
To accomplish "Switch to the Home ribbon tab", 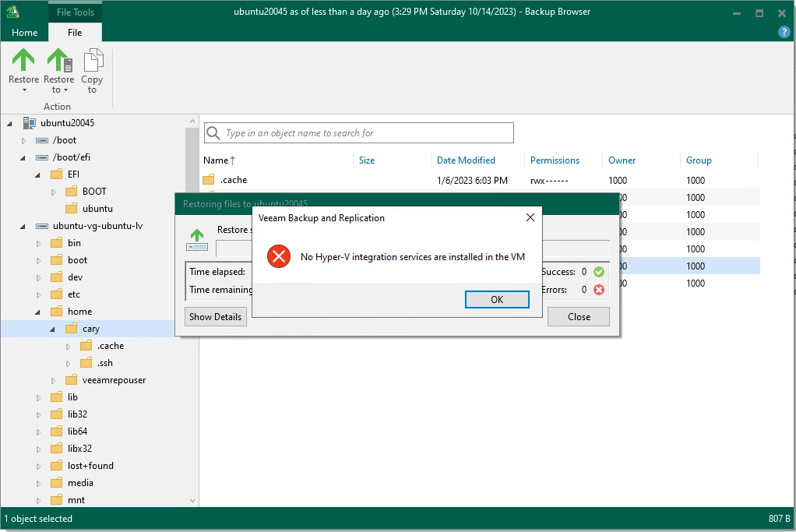I will click(24, 32).
